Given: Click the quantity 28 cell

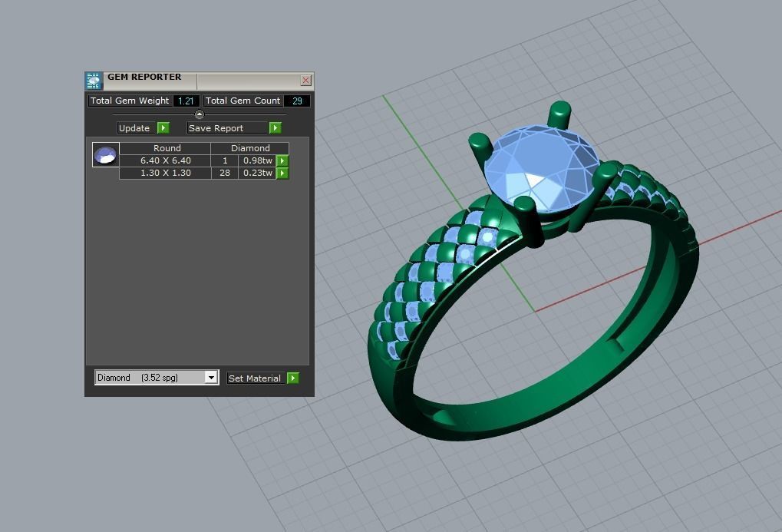Looking at the screenshot, I should 224,173.
